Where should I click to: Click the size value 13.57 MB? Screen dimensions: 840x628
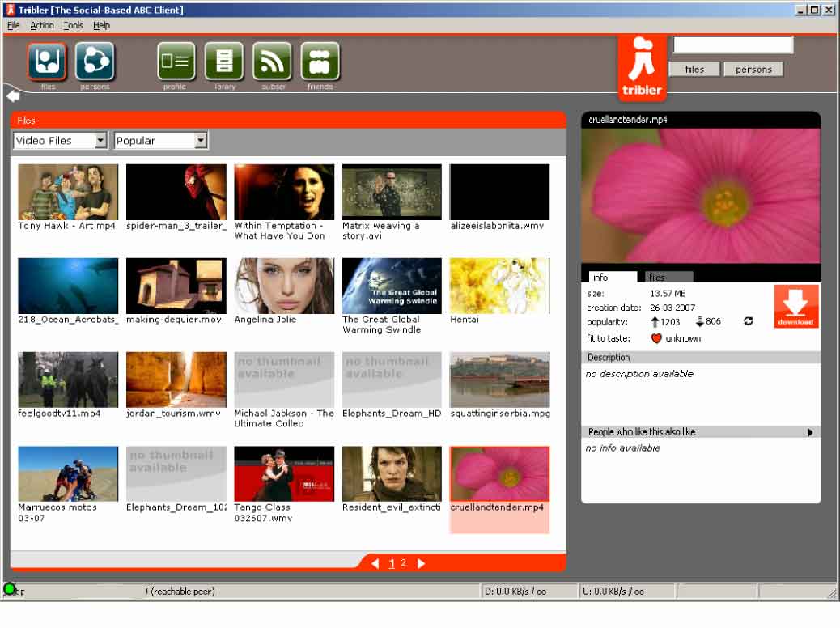668,293
